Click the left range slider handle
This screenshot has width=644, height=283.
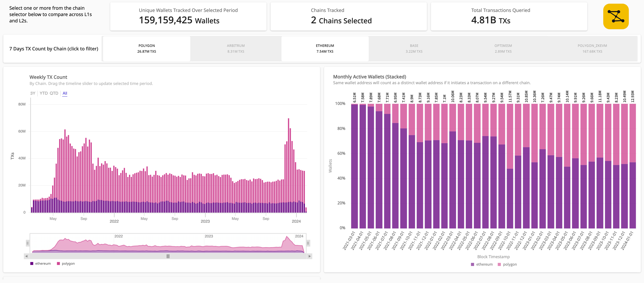point(27,243)
